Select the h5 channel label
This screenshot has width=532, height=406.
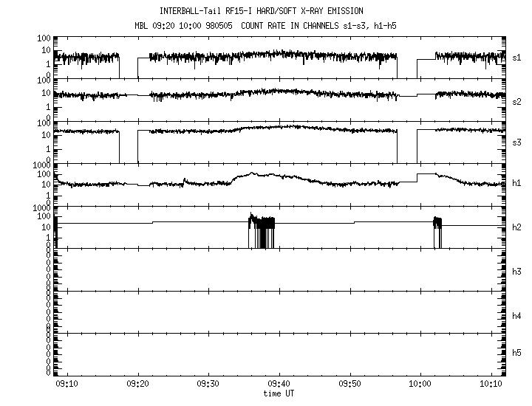[517, 353]
